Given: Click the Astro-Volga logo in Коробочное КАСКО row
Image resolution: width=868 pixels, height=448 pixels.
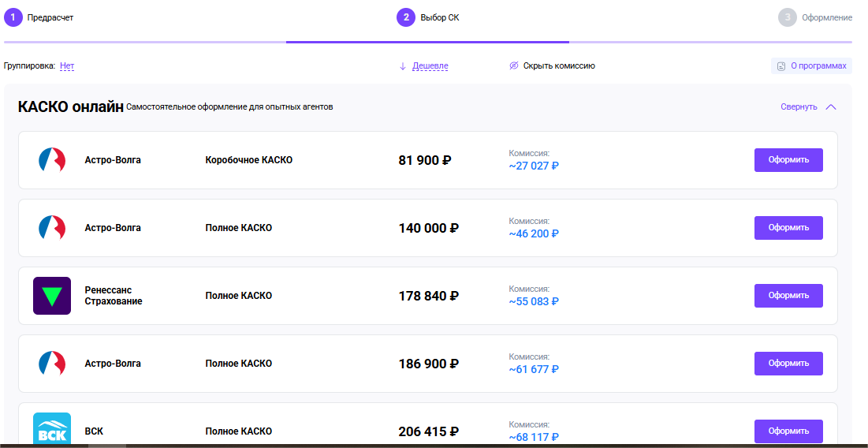Looking at the screenshot, I should click(52, 160).
